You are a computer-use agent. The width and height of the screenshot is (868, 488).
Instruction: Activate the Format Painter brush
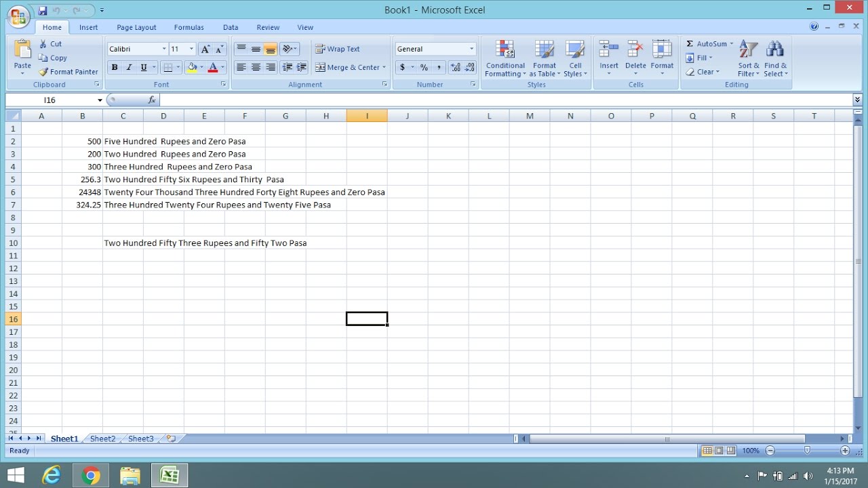(x=68, y=71)
